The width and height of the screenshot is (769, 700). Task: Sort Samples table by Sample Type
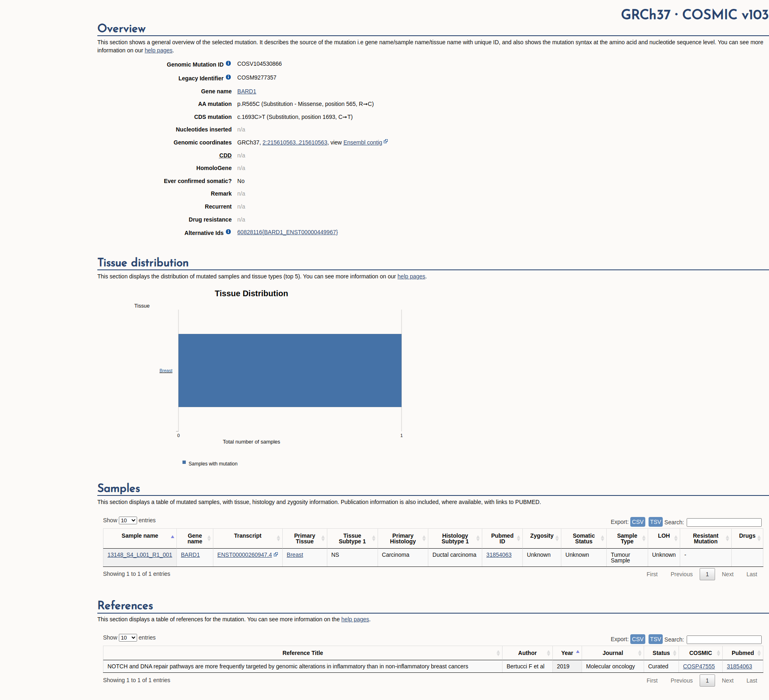tap(627, 538)
